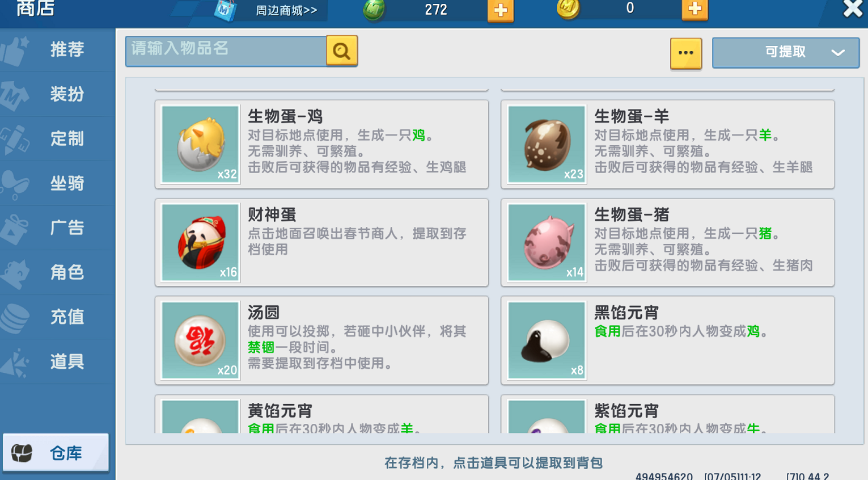Switch to the 装扮 tab

click(57, 94)
